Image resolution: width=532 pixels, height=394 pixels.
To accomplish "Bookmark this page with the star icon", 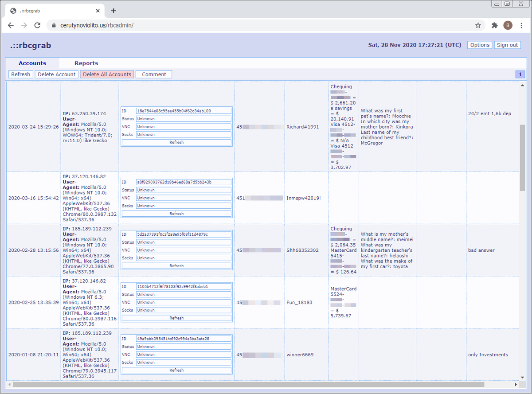I will [x=478, y=25].
